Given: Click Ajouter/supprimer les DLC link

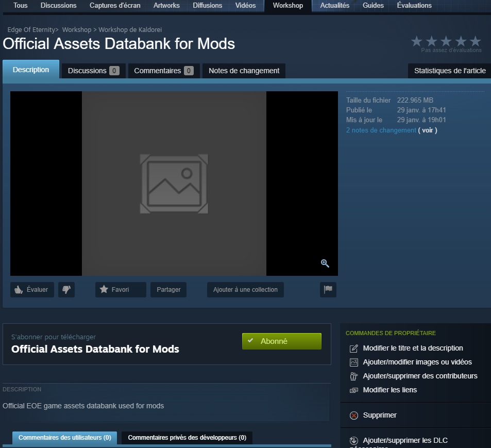Looking at the screenshot, I should click(405, 440).
